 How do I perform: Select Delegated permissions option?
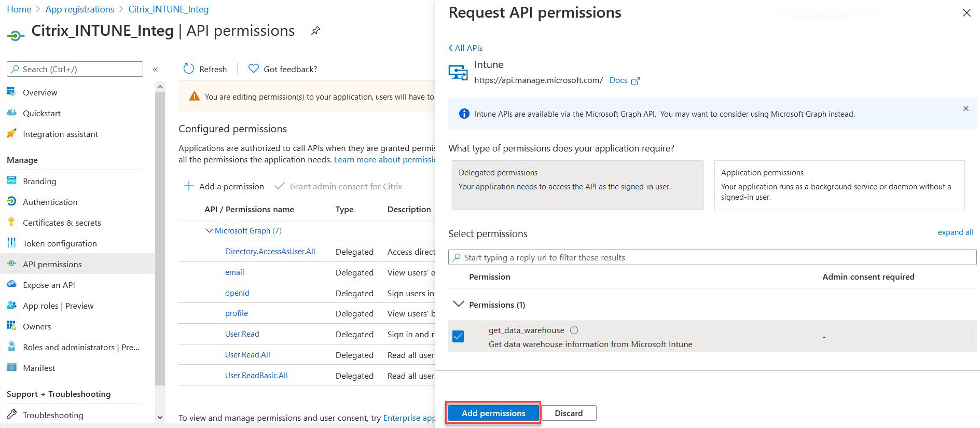point(577,185)
